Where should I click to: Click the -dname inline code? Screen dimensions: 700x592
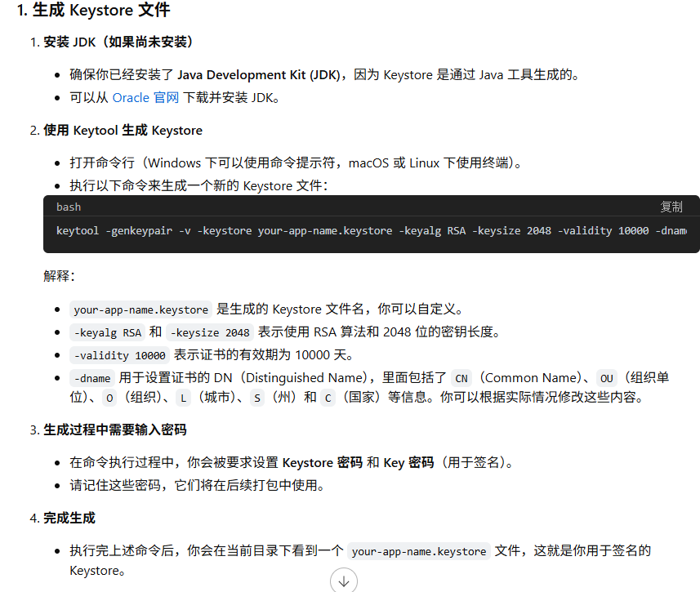(x=92, y=378)
